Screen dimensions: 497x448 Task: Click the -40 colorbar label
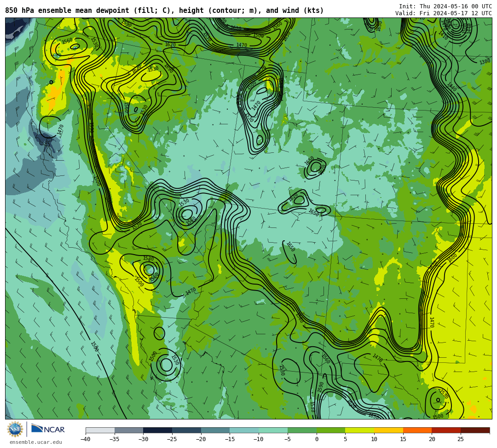tap(85, 439)
